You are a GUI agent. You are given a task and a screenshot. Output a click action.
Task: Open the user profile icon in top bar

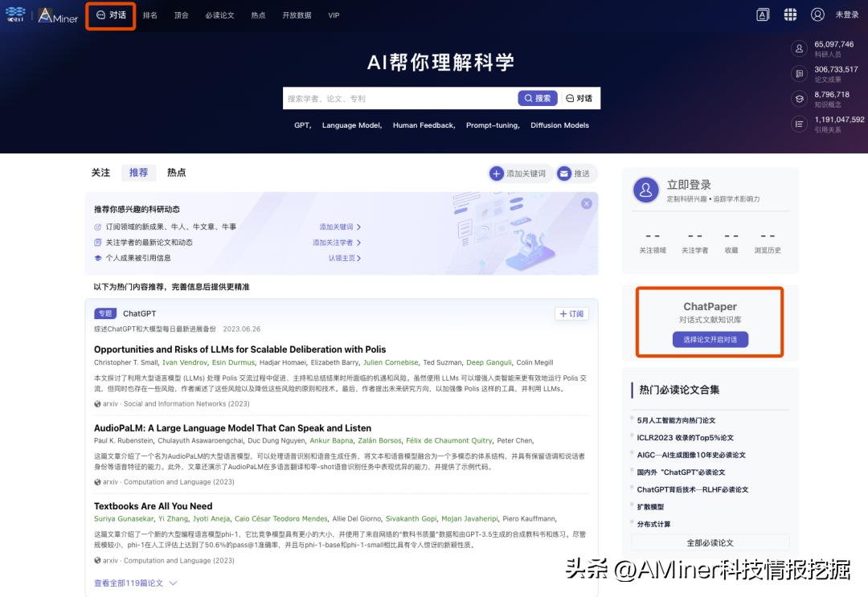click(x=817, y=14)
